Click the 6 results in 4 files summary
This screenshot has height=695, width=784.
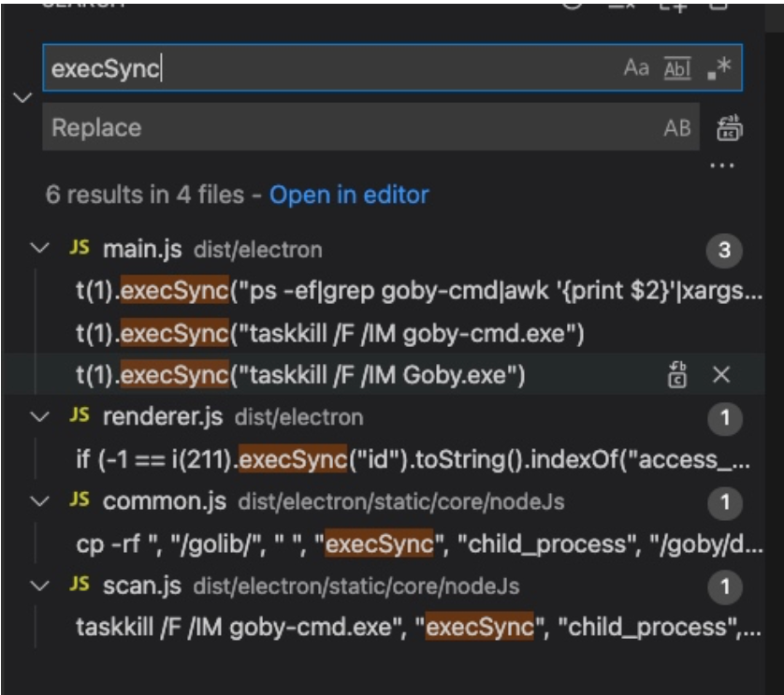tap(145, 195)
